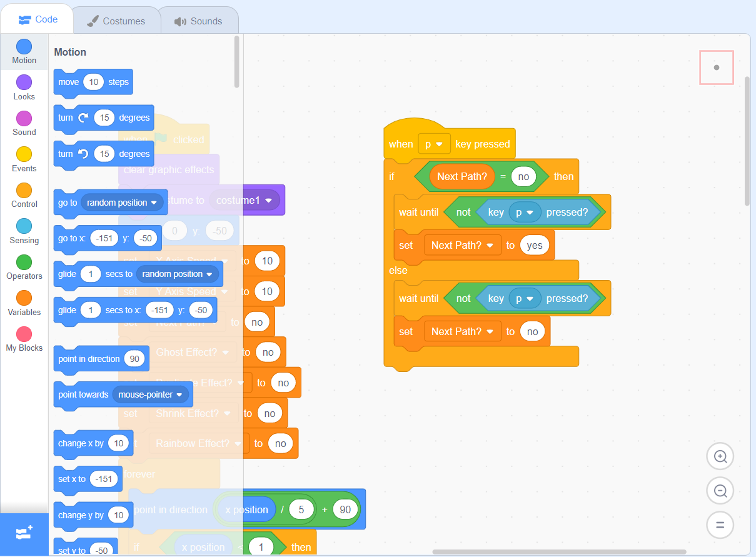
Task: Open the Sensing blocks category
Action: click(24, 229)
